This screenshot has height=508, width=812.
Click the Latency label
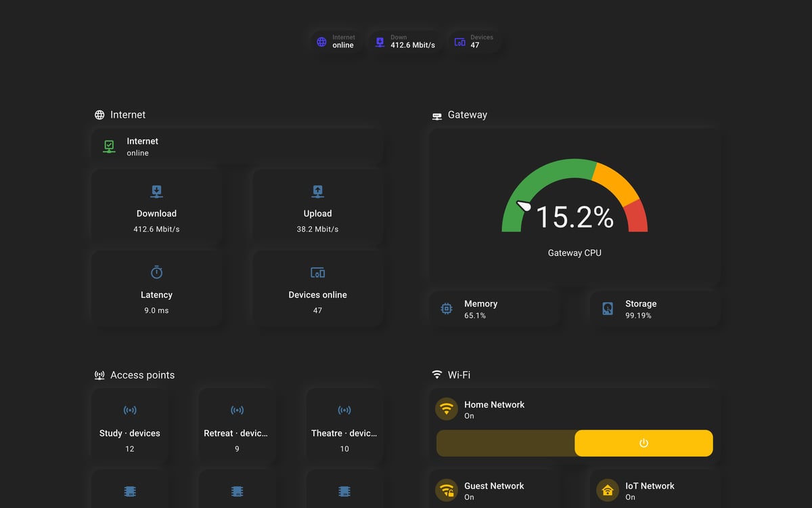coord(156,295)
